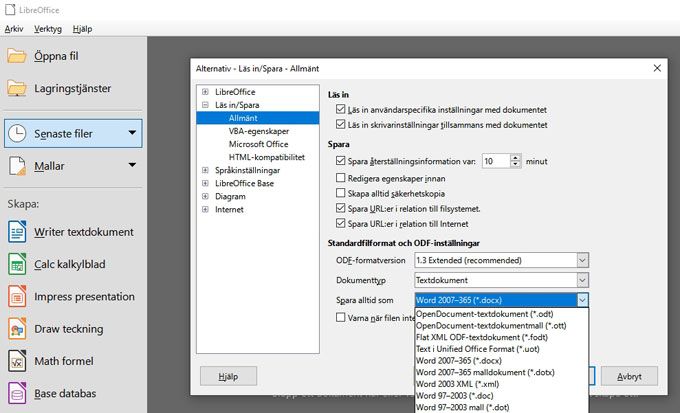Screen dimensions: 680x413
Task: Expand the LibreOffice Base tree node
Action: (x=205, y=183)
